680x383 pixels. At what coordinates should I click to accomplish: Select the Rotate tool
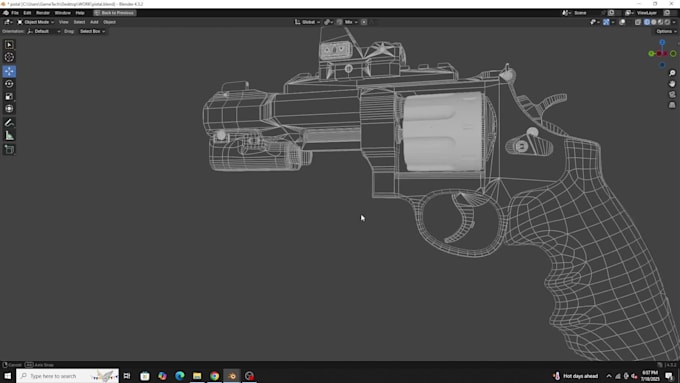tap(9, 84)
